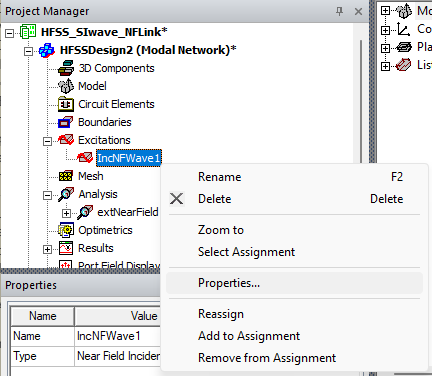The width and height of the screenshot is (432, 376).
Task: Expand the Results node
Action: (48, 249)
